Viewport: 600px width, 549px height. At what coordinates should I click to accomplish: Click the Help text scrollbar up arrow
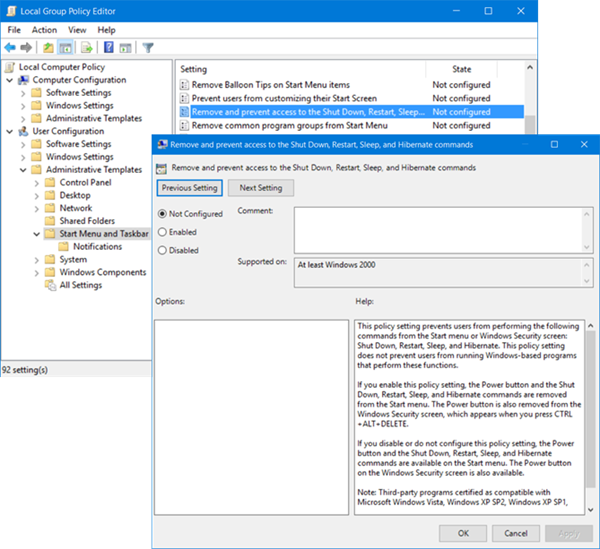(x=590, y=326)
